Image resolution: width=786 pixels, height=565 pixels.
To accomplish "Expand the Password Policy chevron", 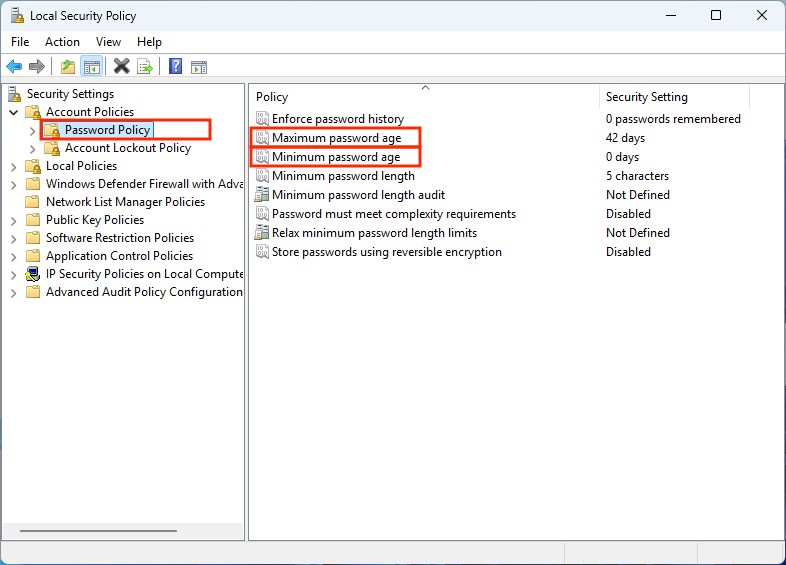I will point(33,131).
